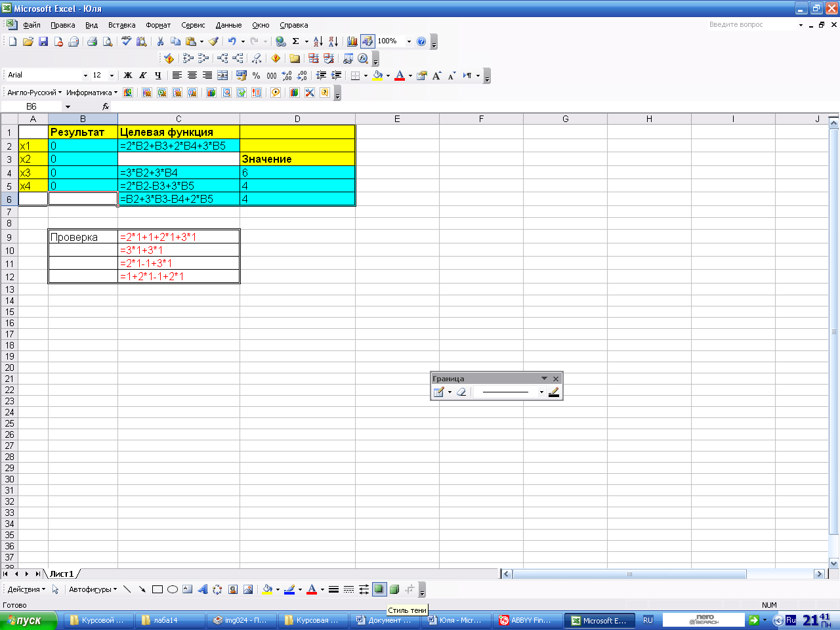Image resolution: width=840 pixels, height=630 pixels.
Task: Select the line drawing tool
Action: [x=127, y=589]
